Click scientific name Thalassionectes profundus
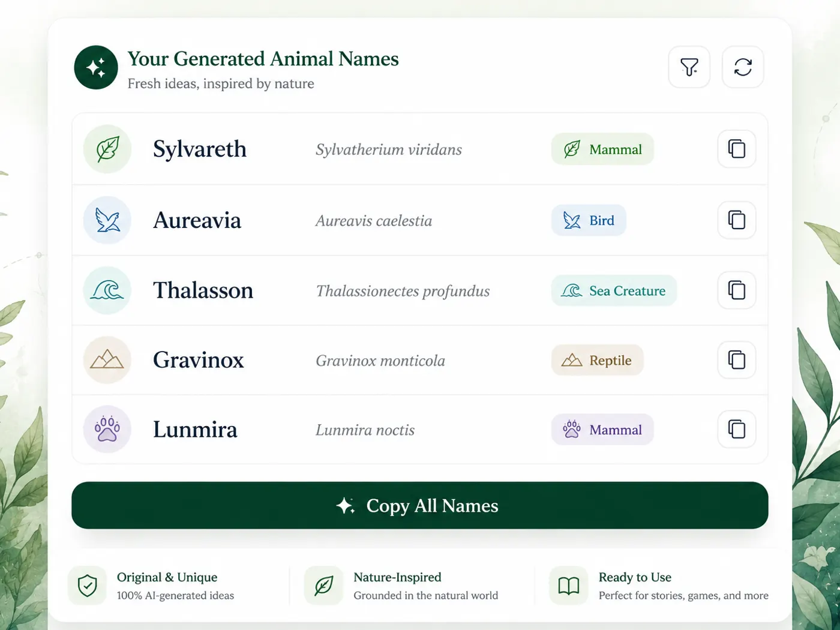 (403, 292)
